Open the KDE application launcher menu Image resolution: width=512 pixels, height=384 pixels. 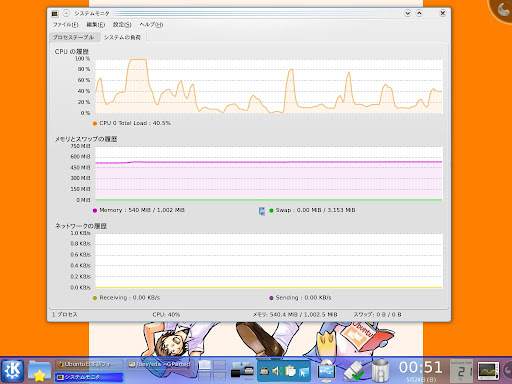coord(13,371)
